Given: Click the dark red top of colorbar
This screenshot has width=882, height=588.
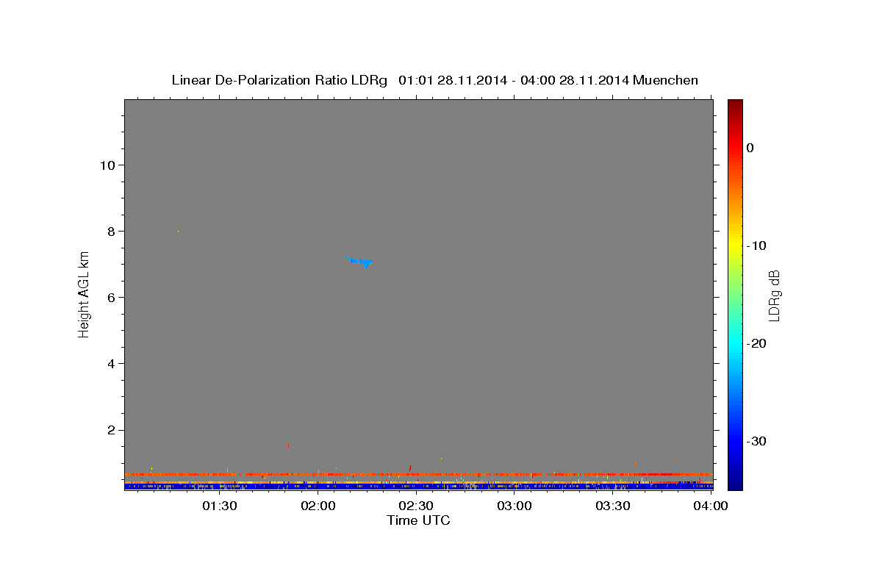Looking at the screenshot, I should tap(735, 104).
